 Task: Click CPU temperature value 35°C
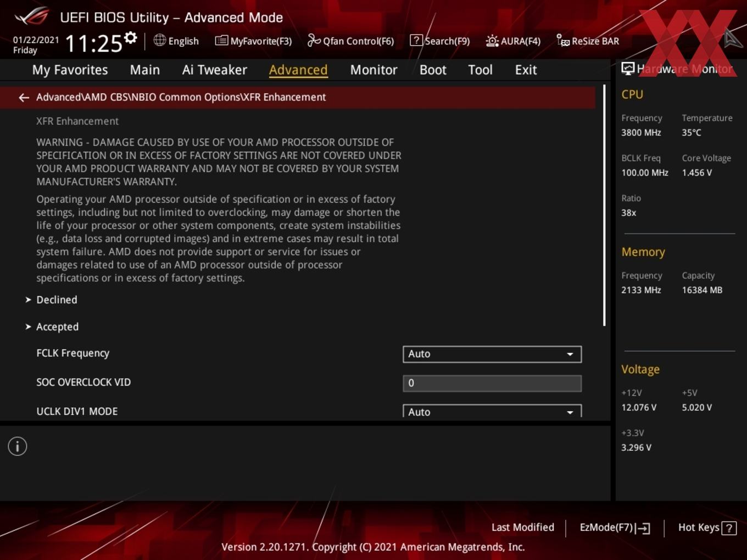point(692,132)
